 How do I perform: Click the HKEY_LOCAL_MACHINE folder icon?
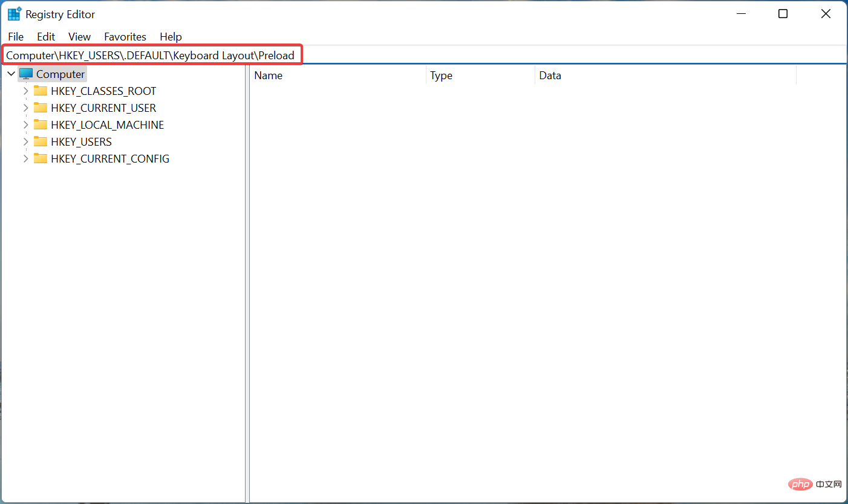(x=41, y=124)
